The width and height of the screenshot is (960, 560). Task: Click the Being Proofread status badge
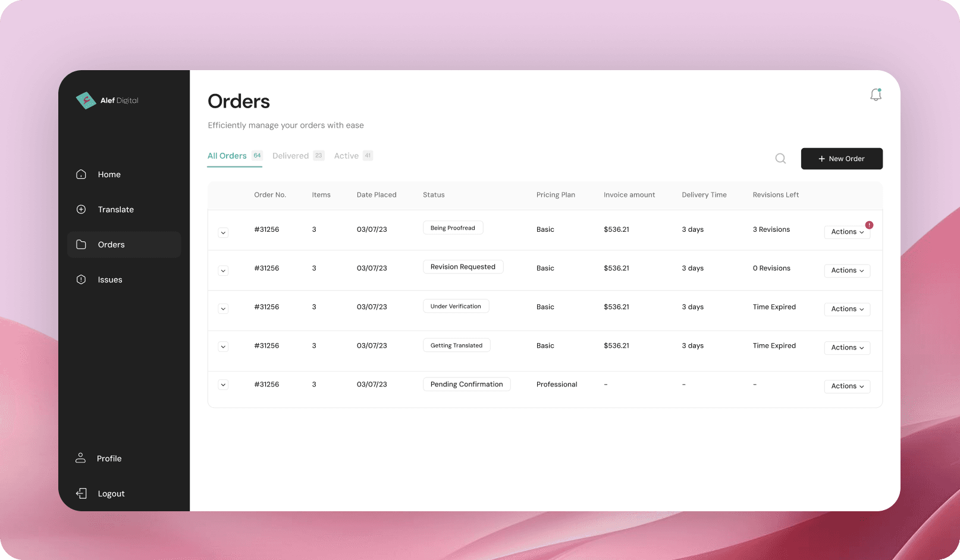pos(453,228)
